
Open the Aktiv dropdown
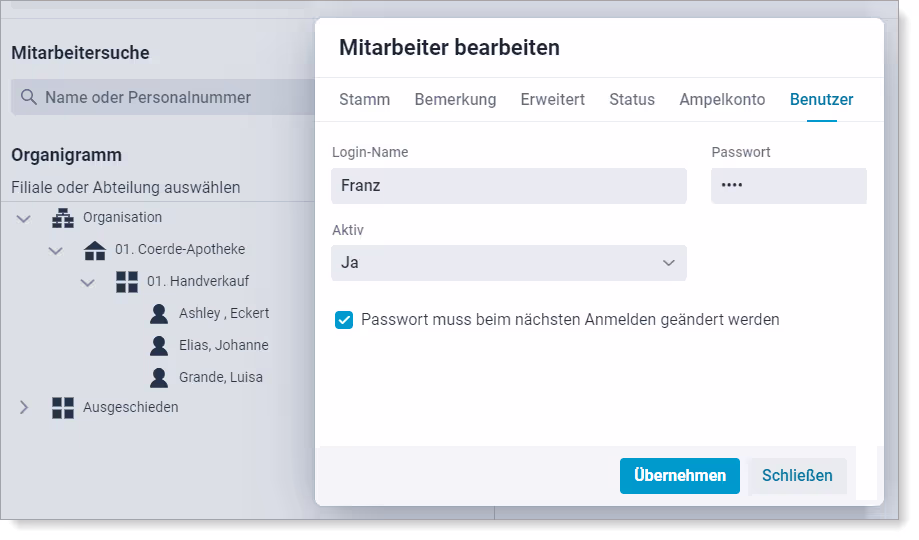coord(509,263)
